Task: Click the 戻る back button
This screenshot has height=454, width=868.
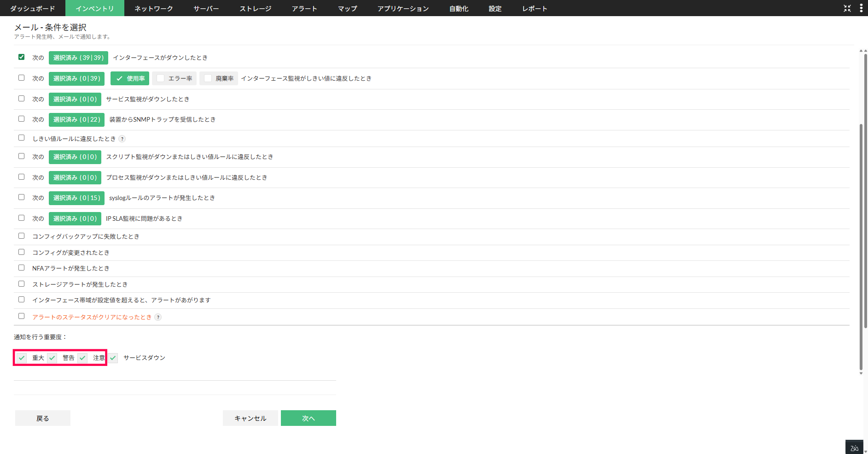Action: [x=43, y=418]
